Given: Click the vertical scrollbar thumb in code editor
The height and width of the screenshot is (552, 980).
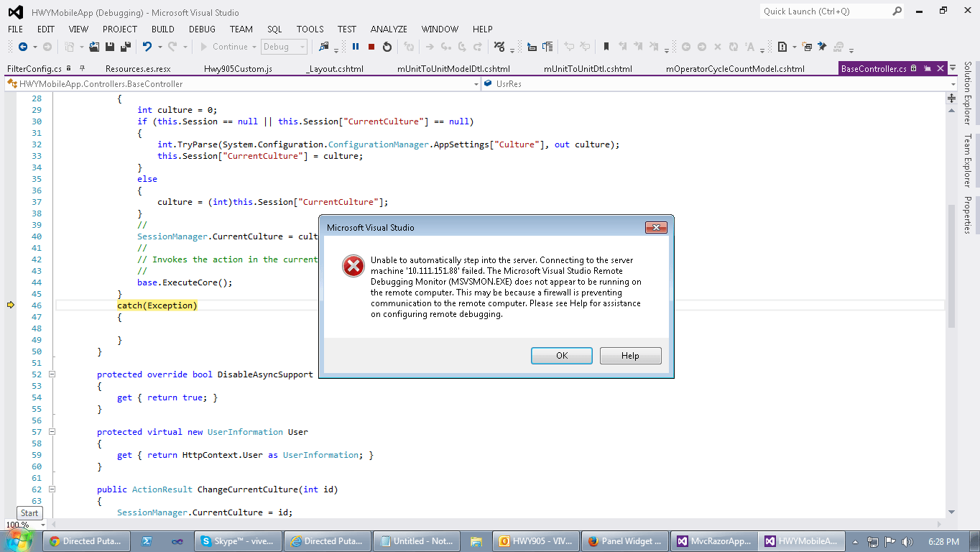Looking at the screenshot, I should (952, 264).
